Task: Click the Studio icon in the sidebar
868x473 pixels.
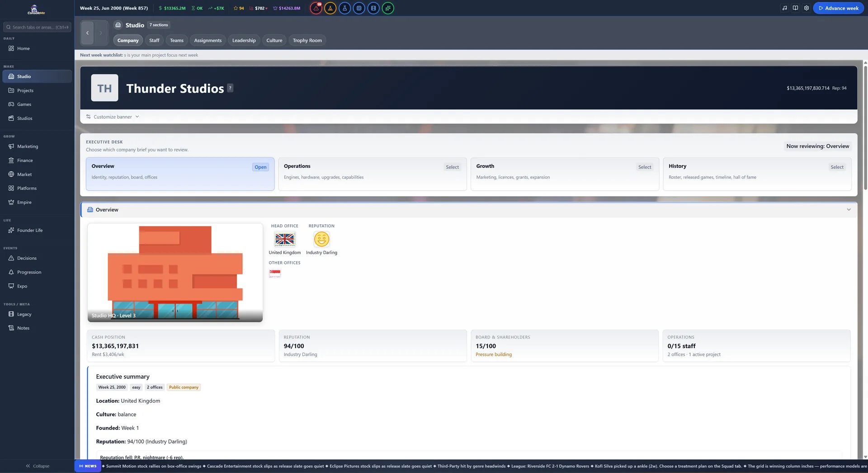Action: (11, 76)
